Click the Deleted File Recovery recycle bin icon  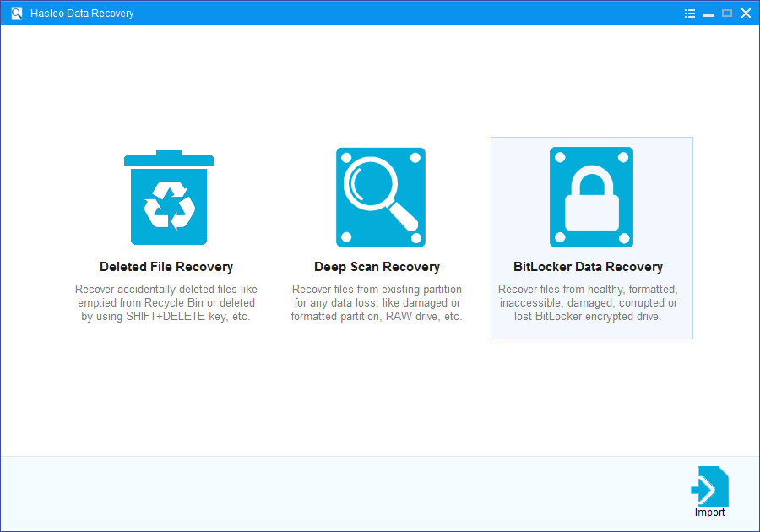coord(169,198)
